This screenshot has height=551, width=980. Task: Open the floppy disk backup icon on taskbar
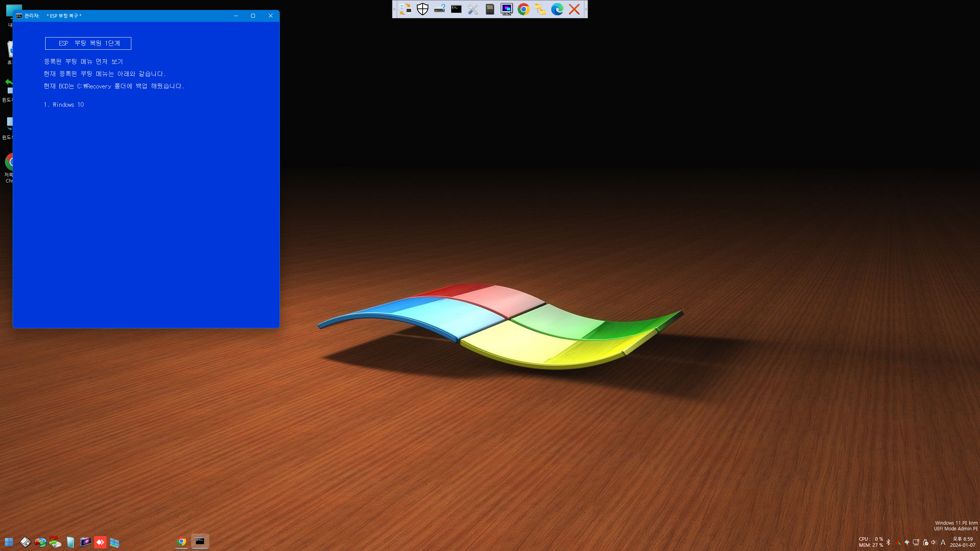click(x=25, y=542)
